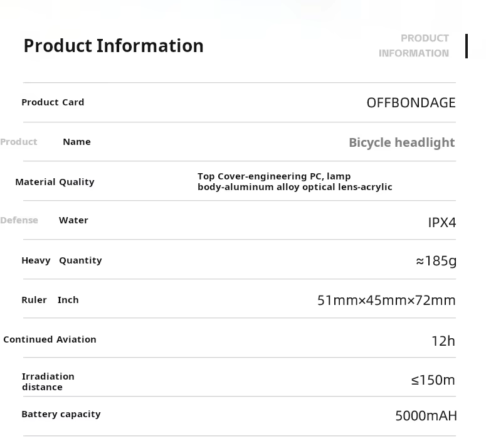Click the faded "Product" text beside Name
This screenshot has width=486, height=448.
pyautogui.click(x=19, y=142)
